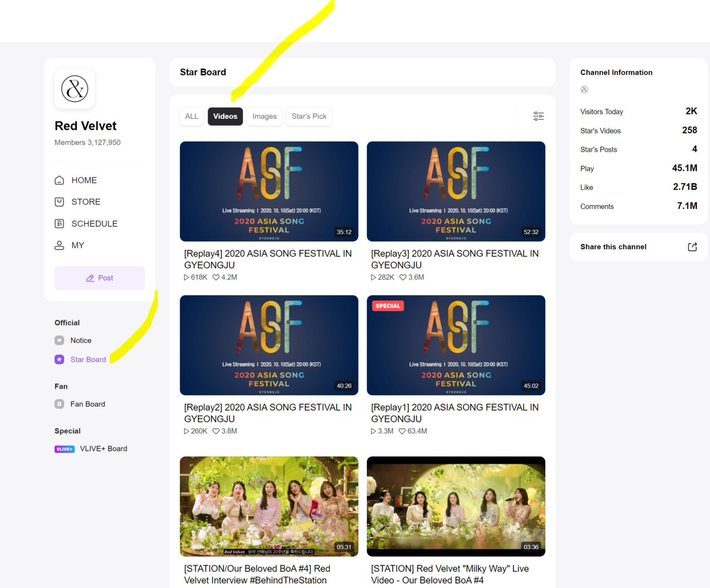Click the Star's Videos 258 value
The width and height of the screenshot is (710, 588).
pos(689,130)
